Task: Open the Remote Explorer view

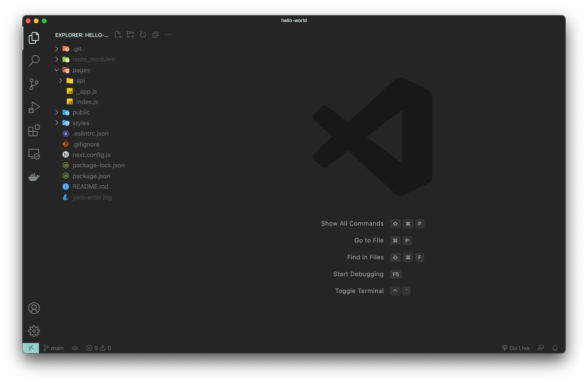Action: (34, 154)
